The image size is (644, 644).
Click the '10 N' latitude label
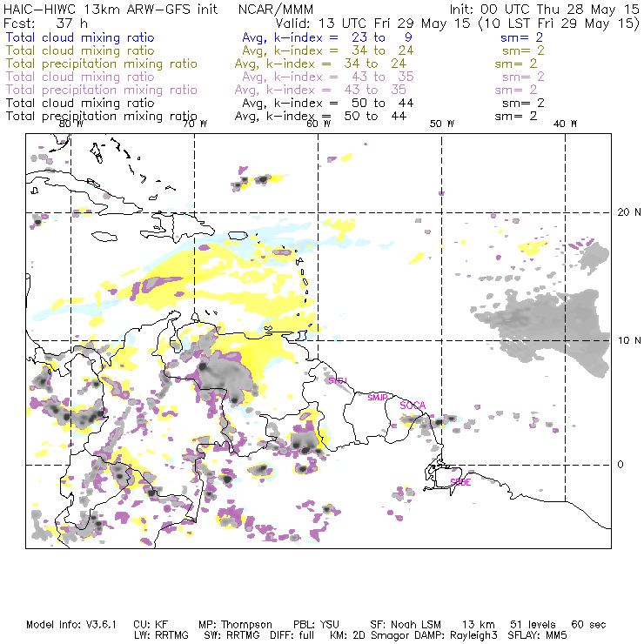click(629, 340)
